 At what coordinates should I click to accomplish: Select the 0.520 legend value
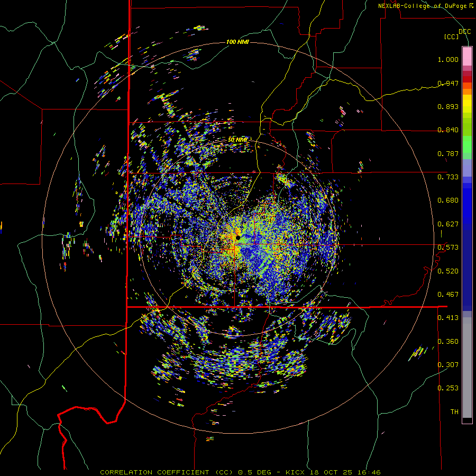(x=448, y=271)
